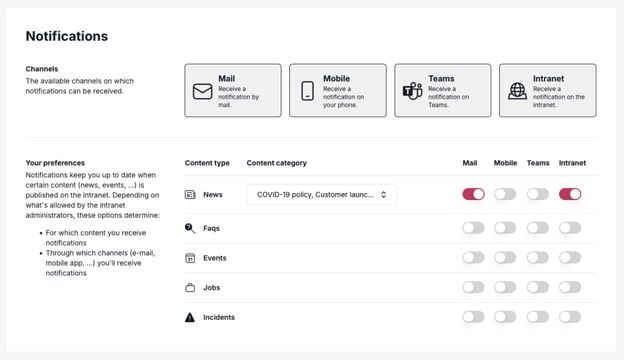Click the Your preferences section heading

[x=55, y=163]
